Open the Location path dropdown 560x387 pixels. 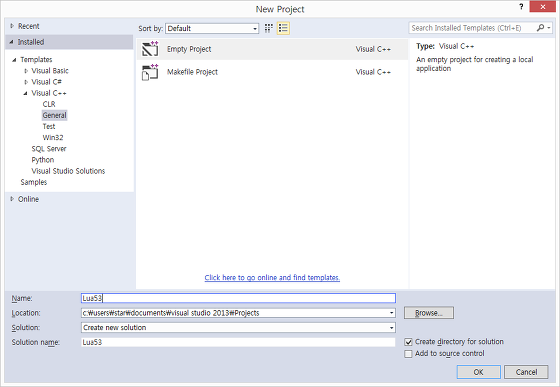click(391, 313)
